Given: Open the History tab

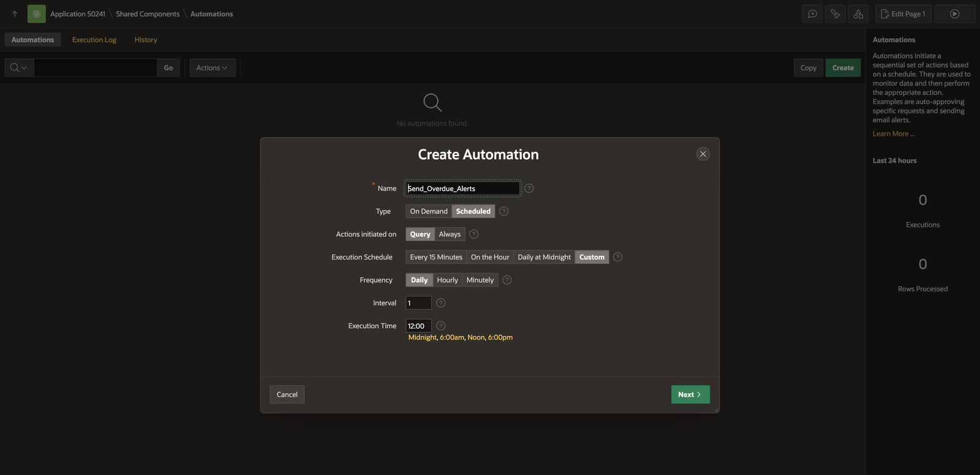Looking at the screenshot, I should click(x=146, y=40).
